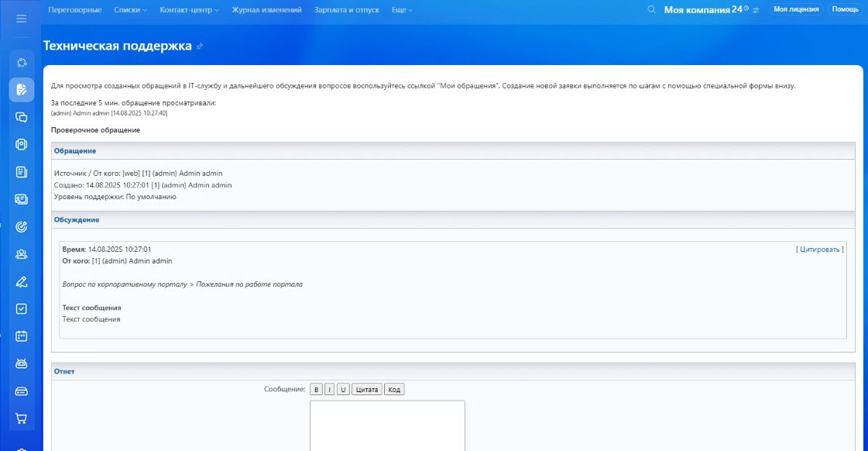Click the robot face sidebar icon
This screenshot has width=868, height=451.
(21, 363)
